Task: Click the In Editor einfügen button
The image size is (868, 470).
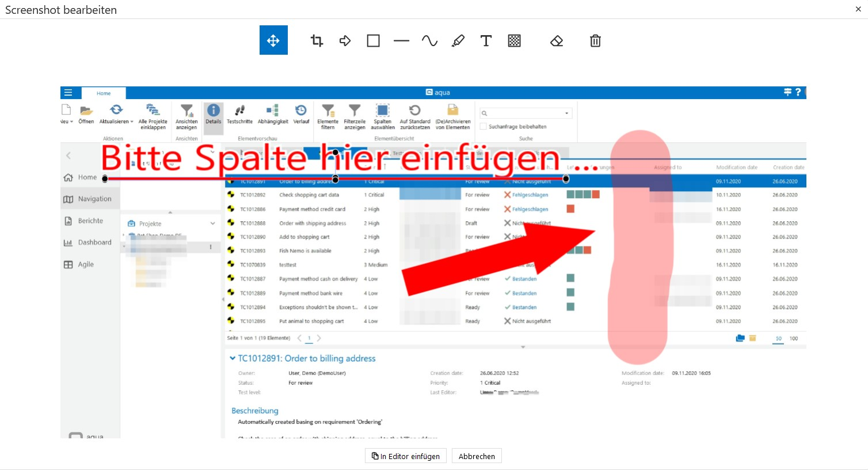Action: 406,456
